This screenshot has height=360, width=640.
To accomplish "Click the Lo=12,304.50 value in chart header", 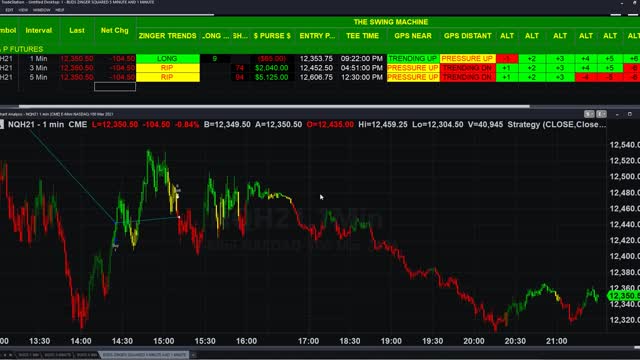I will pyautogui.click(x=438, y=124).
